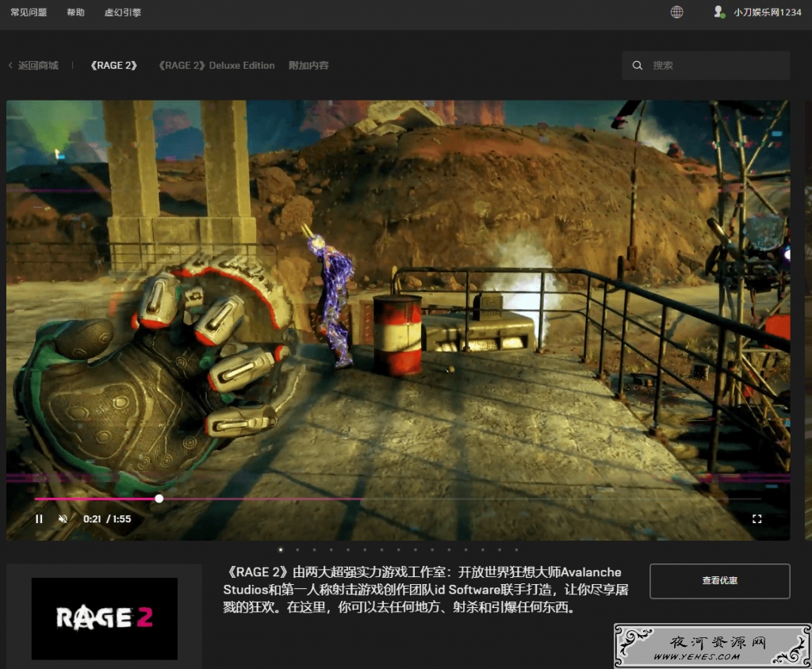The width and height of the screenshot is (812, 669).
Task: Go back via the 返回商城 link
Action: pyautogui.click(x=38, y=65)
